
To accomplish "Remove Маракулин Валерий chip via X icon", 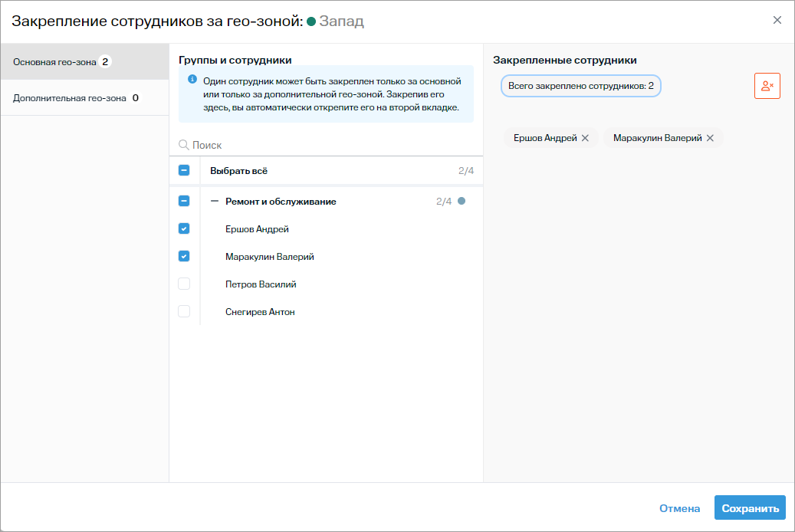I will 710,138.
